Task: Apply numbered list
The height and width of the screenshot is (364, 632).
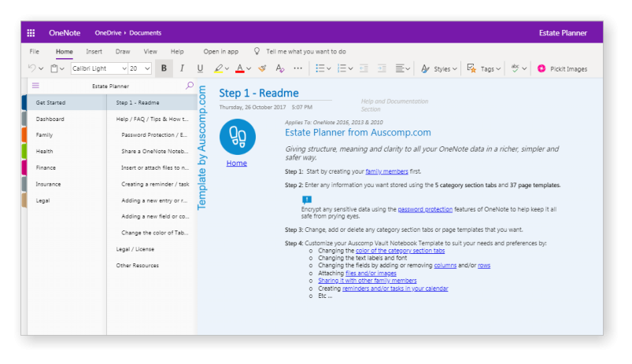Action: [x=342, y=68]
